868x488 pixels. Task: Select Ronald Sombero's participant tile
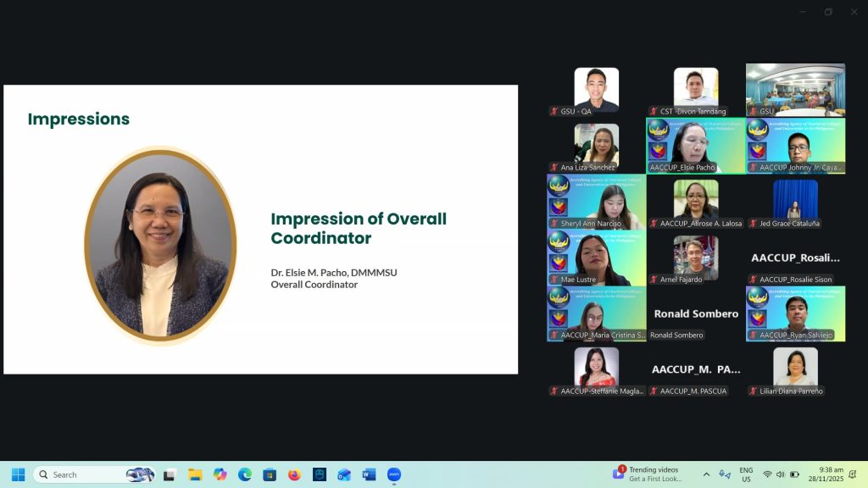click(x=696, y=313)
